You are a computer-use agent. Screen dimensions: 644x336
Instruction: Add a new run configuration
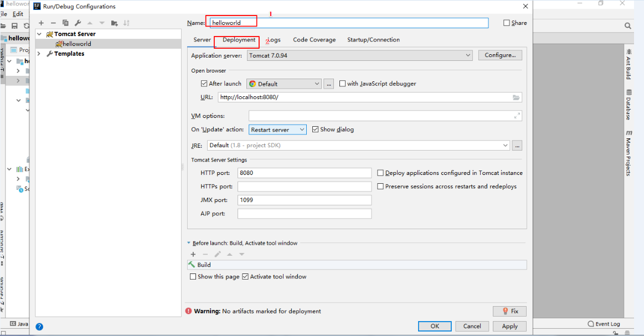(41, 23)
